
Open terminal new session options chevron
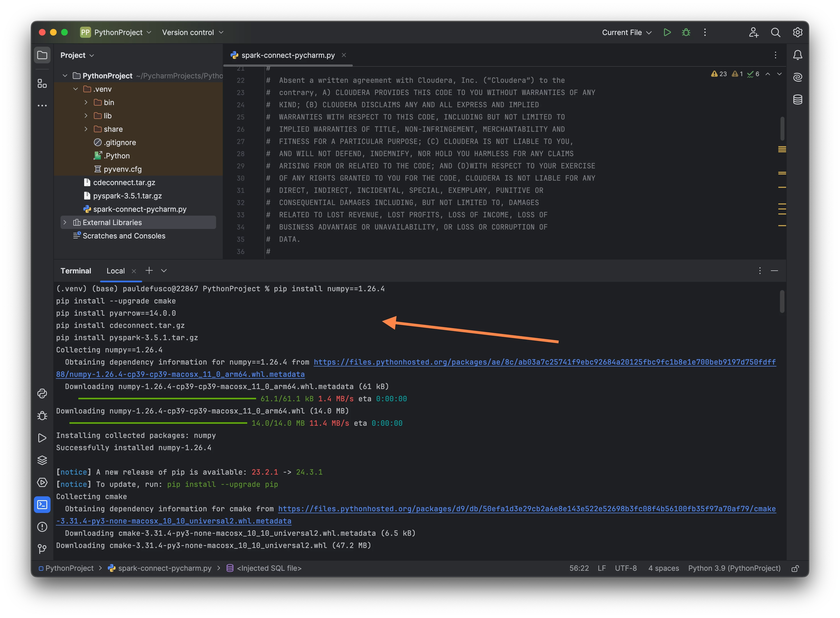[164, 271]
